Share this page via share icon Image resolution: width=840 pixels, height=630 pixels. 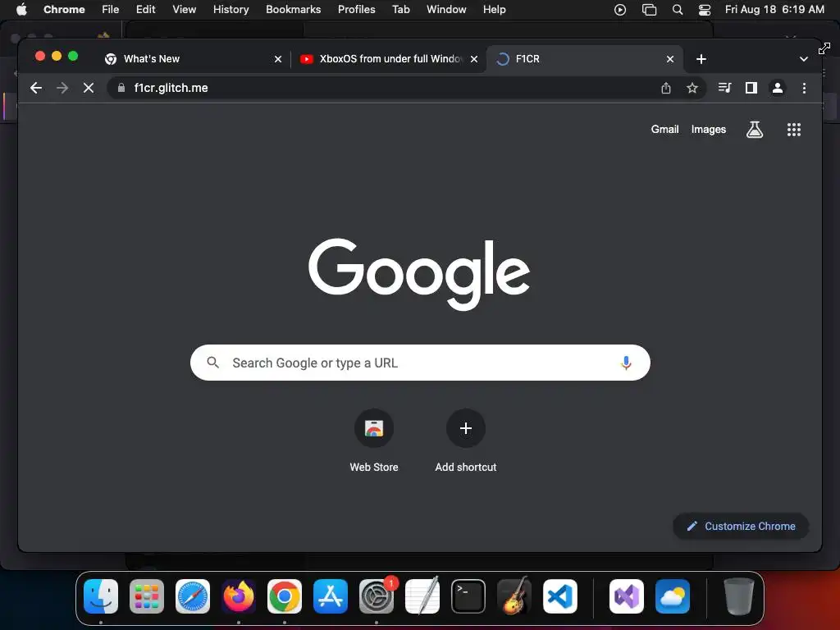coord(666,88)
